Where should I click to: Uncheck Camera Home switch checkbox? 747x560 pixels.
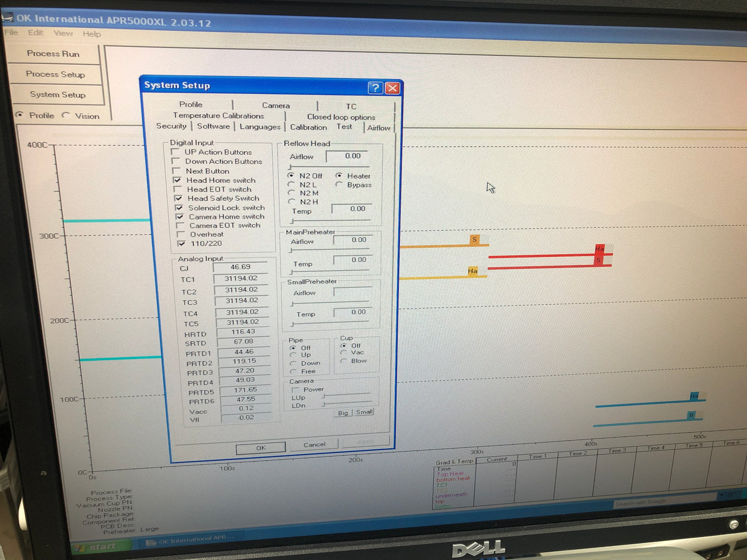(x=179, y=216)
